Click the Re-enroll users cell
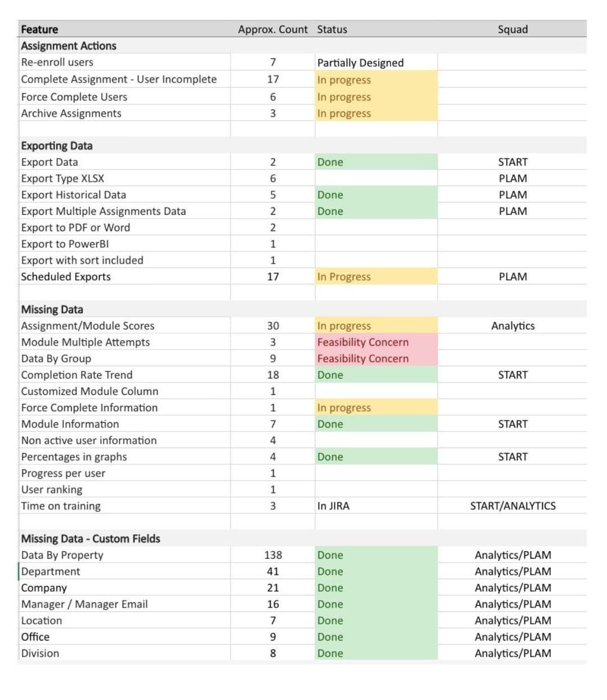Screen dimensions: 607x700 point(125,62)
